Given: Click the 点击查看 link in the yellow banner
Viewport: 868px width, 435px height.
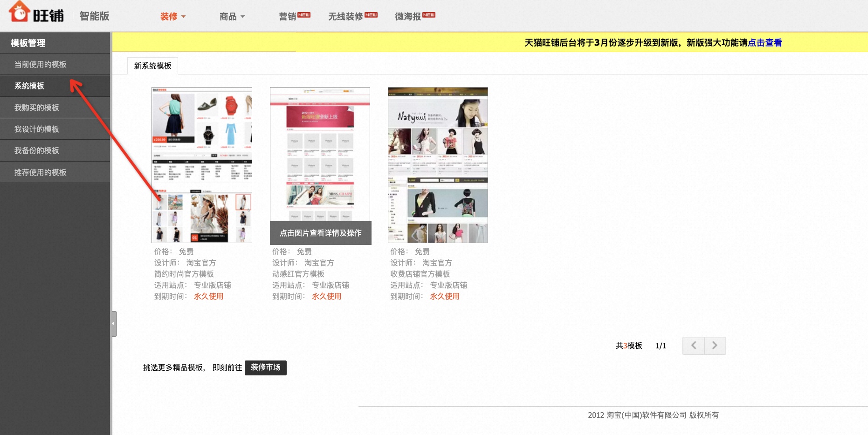Looking at the screenshot, I should (765, 43).
